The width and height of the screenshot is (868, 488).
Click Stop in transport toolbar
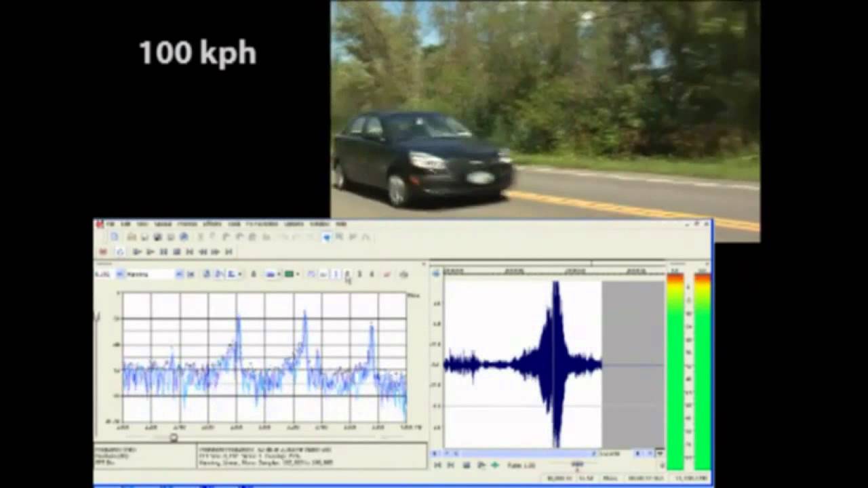pyautogui.click(x=176, y=251)
